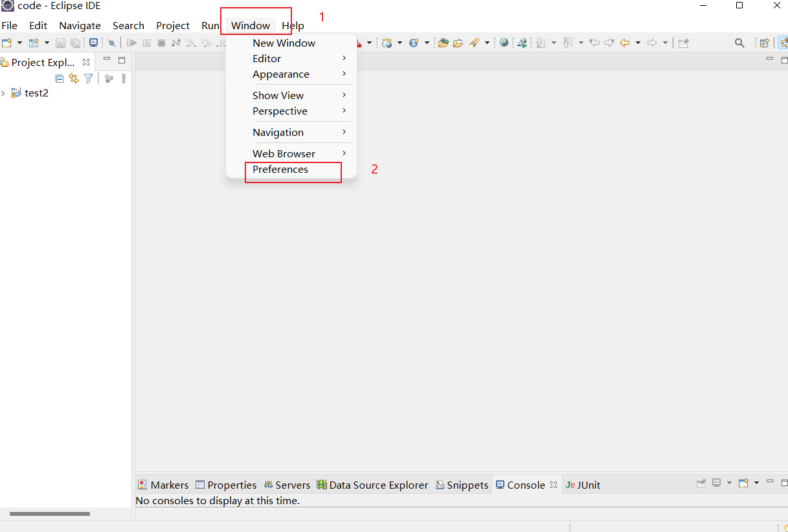
Task: Switch to the Snippets tab
Action: [x=462, y=485]
